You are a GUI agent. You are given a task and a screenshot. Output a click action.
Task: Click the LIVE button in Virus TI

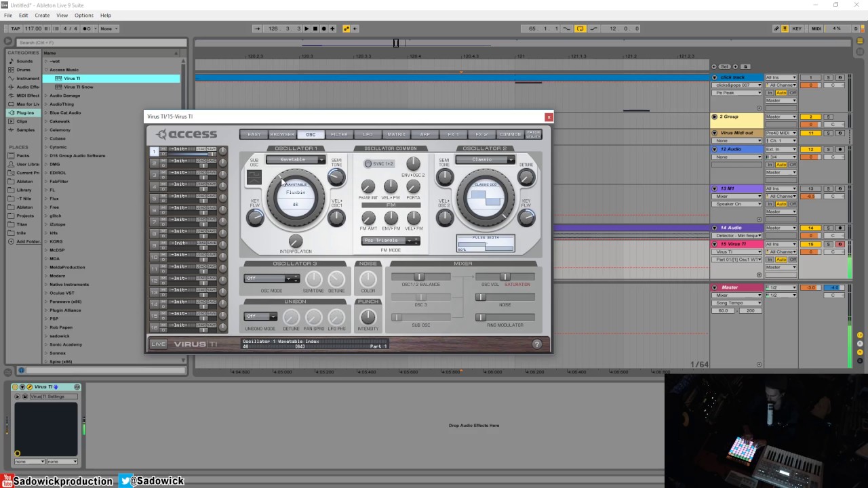[x=158, y=344]
